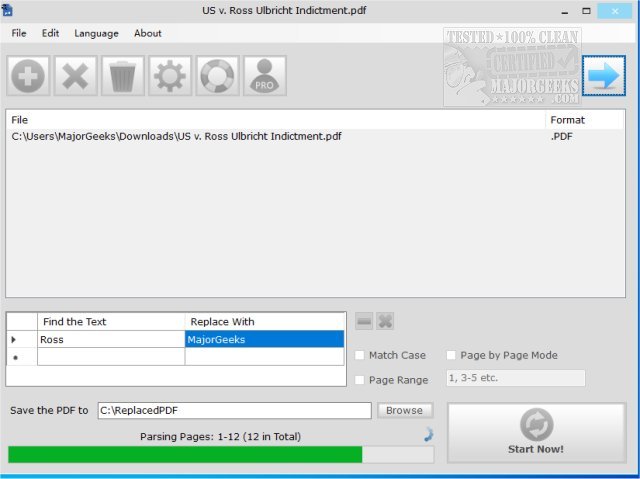Select the 'MajorGeeks' replace cell
Image resolution: width=640 pixels, height=479 pixels.
(x=264, y=339)
